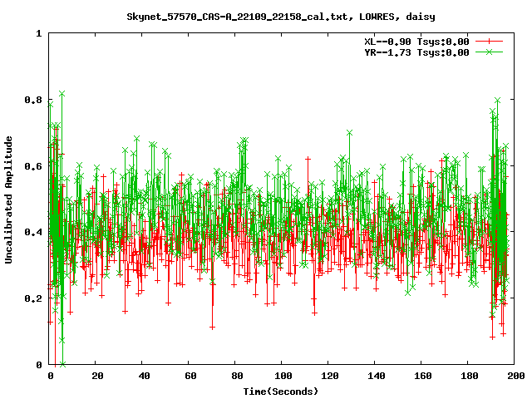Click x-axis tick label 60
This screenshot has width=532, height=399.
[x=190, y=376]
